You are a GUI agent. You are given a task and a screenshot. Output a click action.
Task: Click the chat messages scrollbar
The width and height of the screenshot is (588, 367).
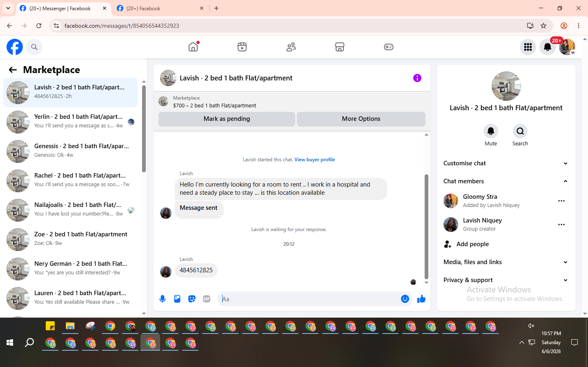coord(426,227)
